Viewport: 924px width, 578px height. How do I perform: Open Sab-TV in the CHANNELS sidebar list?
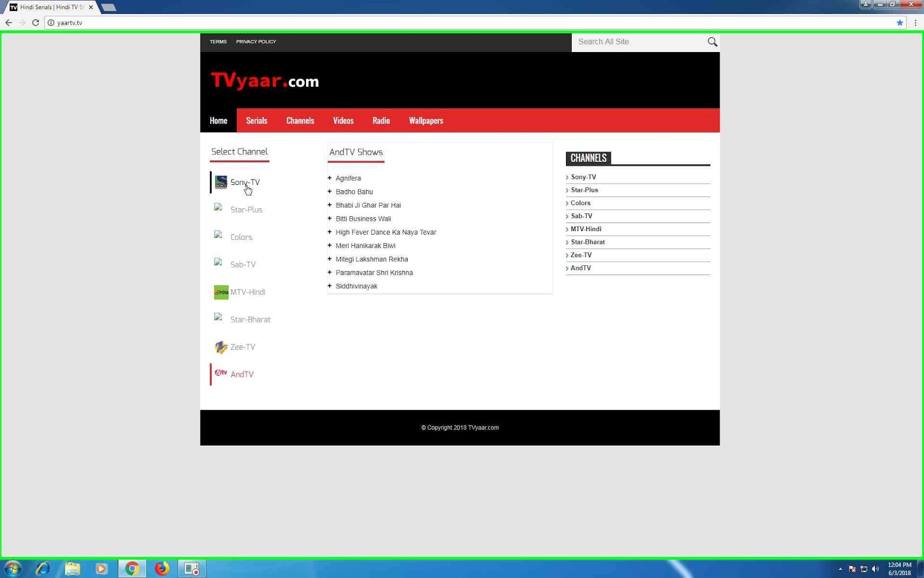pyautogui.click(x=582, y=216)
